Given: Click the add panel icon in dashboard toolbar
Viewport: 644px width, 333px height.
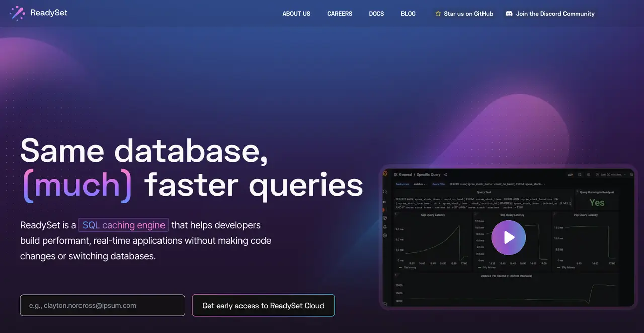Looking at the screenshot, I should tap(571, 175).
